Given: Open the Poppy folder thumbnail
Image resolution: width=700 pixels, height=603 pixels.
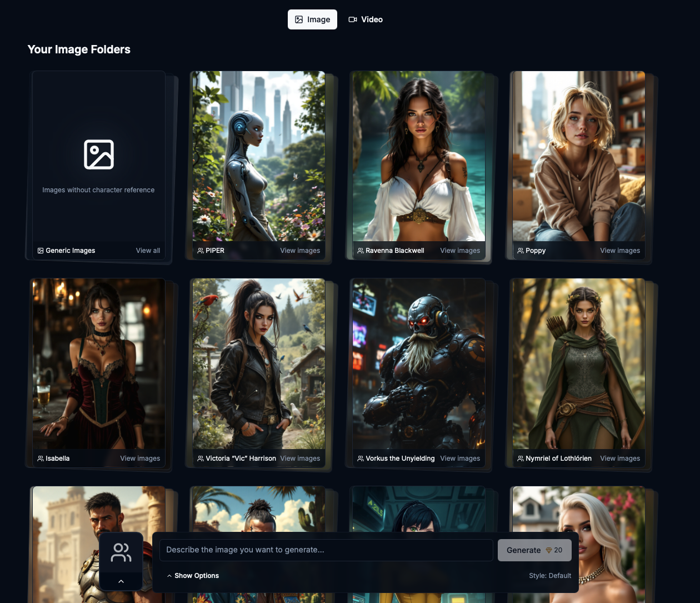Looking at the screenshot, I should [x=579, y=156].
